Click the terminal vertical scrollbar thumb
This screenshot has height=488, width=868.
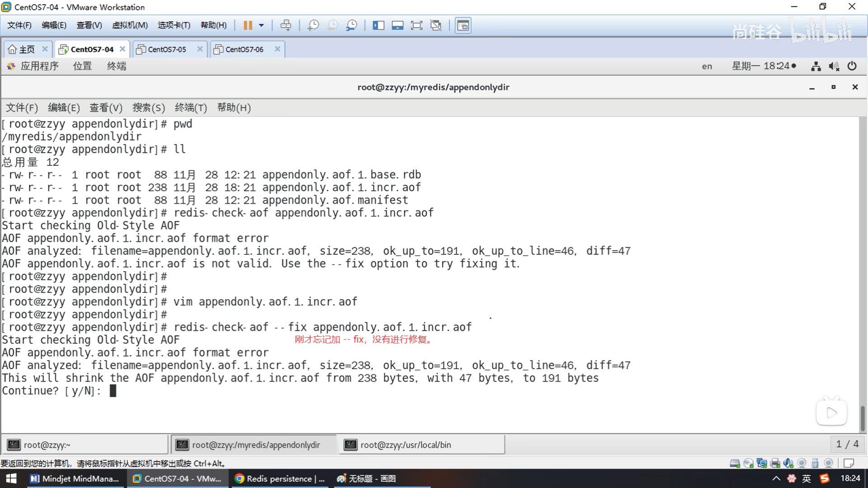[862, 418]
